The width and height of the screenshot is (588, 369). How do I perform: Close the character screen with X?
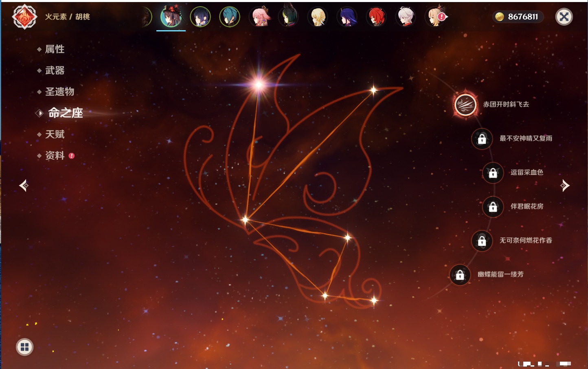[564, 17]
